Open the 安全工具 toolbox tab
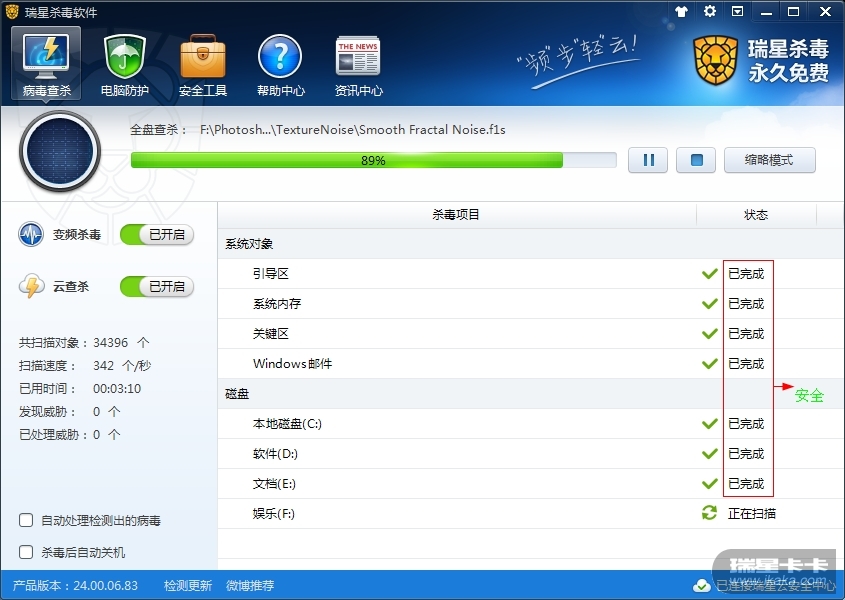Image resolution: width=845 pixels, height=600 pixels. point(203,65)
